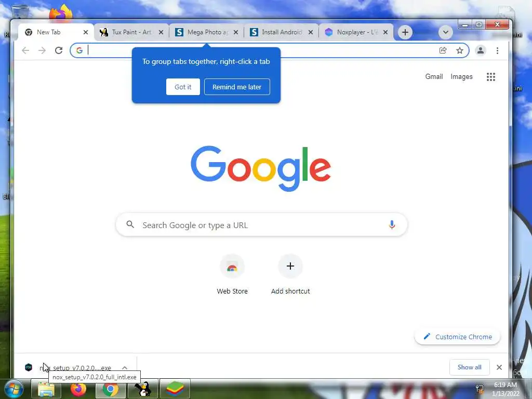Switch to the Noxplayer tab
532x399 pixels.
tap(357, 32)
